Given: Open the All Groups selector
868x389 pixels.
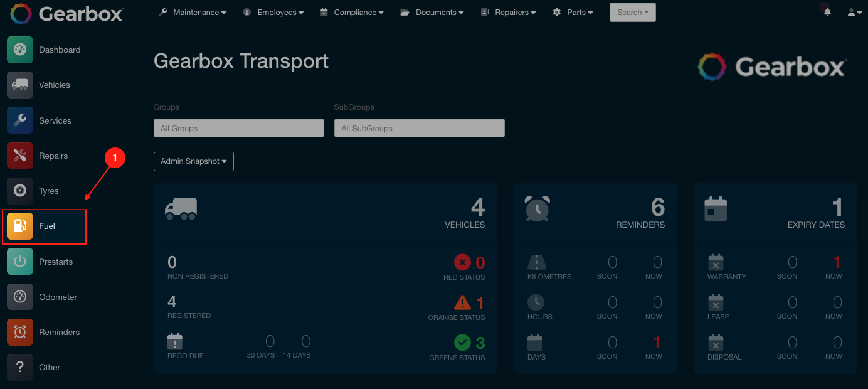Looking at the screenshot, I should click(239, 128).
